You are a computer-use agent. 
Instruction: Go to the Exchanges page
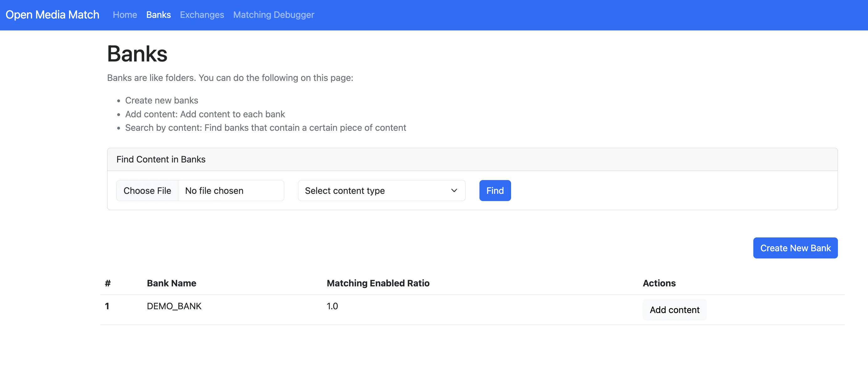coord(202,15)
